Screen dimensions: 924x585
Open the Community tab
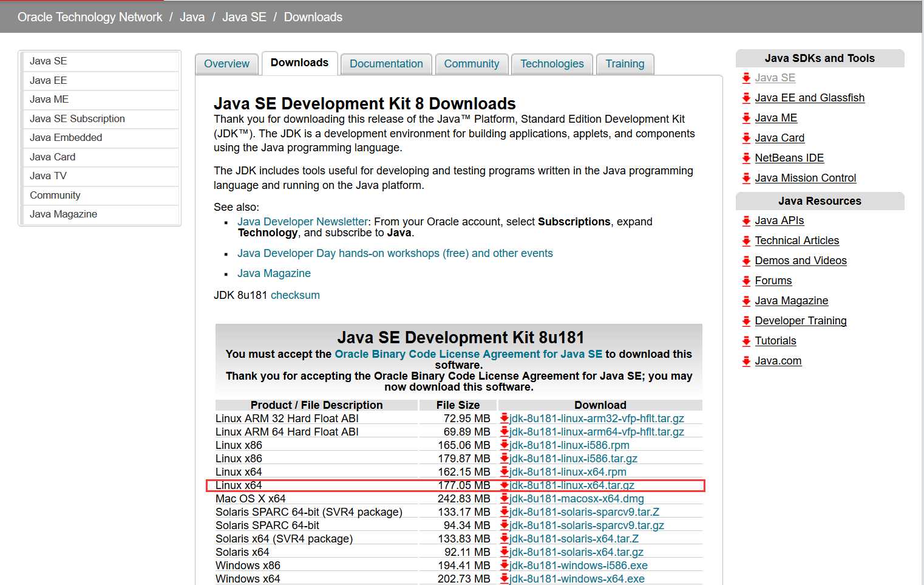[x=472, y=64]
